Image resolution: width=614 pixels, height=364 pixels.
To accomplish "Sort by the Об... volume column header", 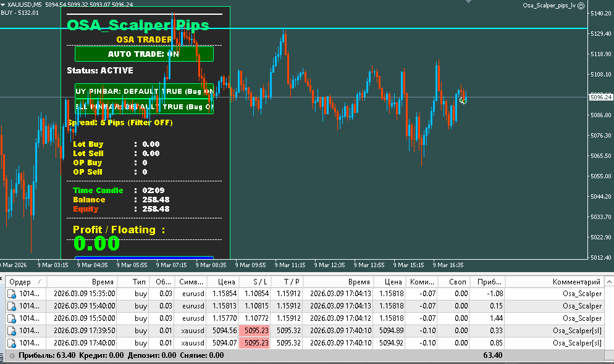I will pyautogui.click(x=162, y=282).
